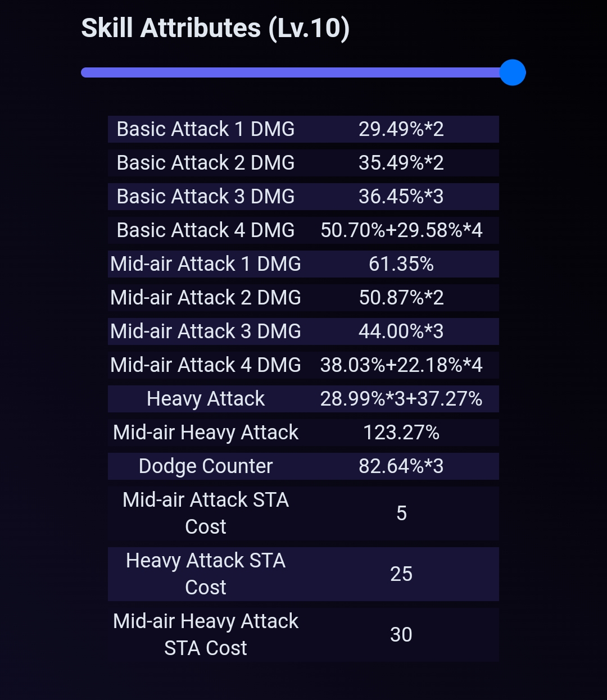
Task: Select the Mid-air Attack STA Cost label
Action: [x=206, y=513]
